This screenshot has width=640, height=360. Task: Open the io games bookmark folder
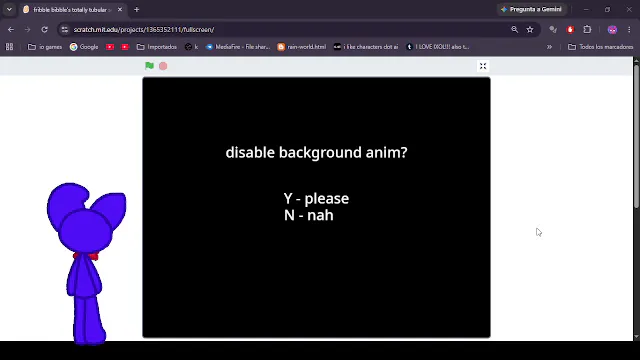click(x=45, y=47)
